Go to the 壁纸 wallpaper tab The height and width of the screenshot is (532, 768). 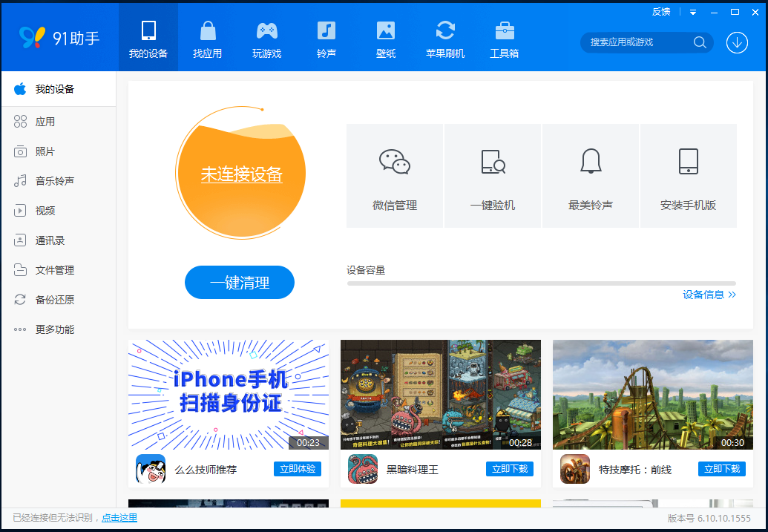386,38
